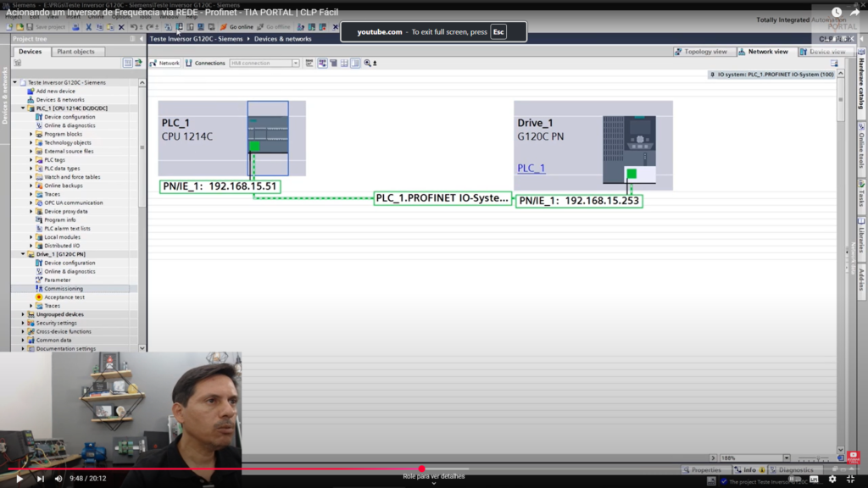The height and width of the screenshot is (488, 868).
Task: Mute the video volume
Action: point(58,479)
